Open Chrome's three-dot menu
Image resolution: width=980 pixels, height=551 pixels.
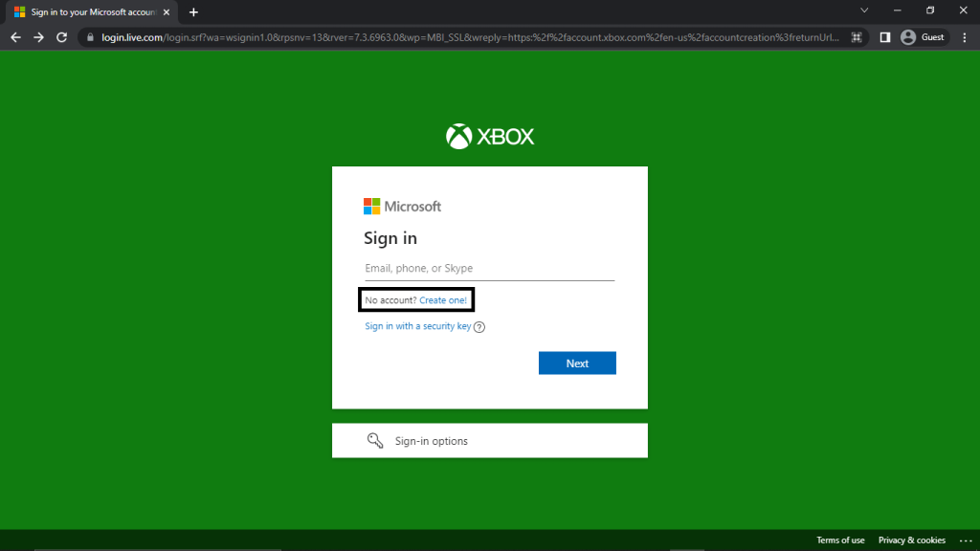coord(965,37)
